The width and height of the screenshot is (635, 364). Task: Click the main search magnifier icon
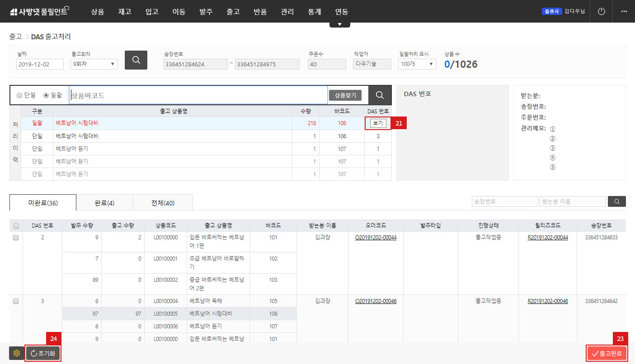[136, 60]
